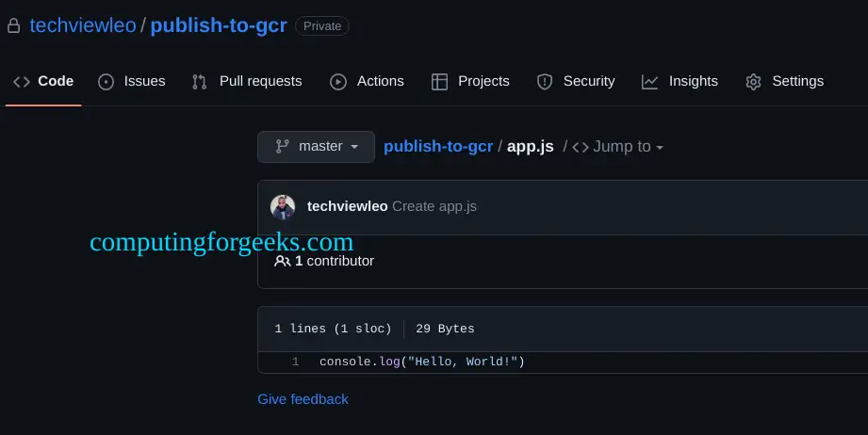Click publish-to-gcr in the file breadcrumb

(x=438, y=147)
